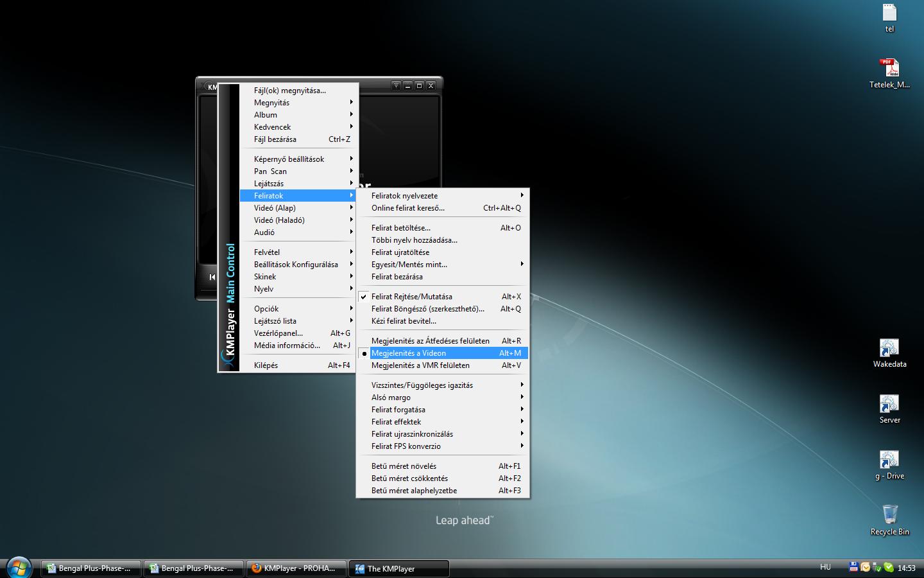The width and height of the screenshot is (924, 578).
Task: Choose Kilépés to exit KMPlayer
Action: 298,365
